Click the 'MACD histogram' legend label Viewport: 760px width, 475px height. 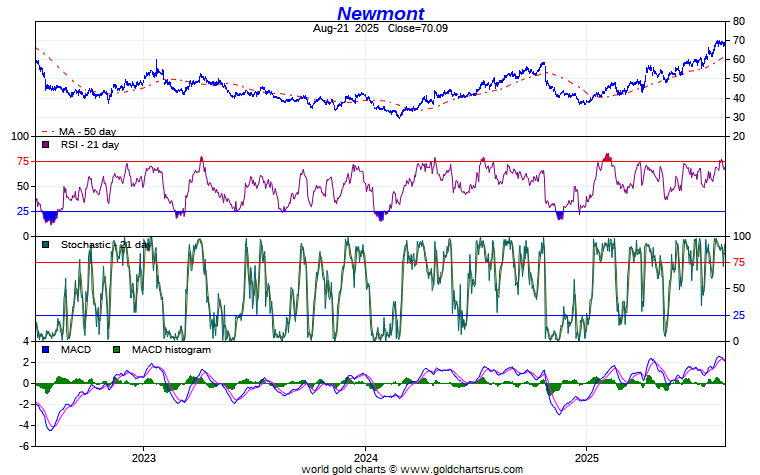(x=171, y=350)
